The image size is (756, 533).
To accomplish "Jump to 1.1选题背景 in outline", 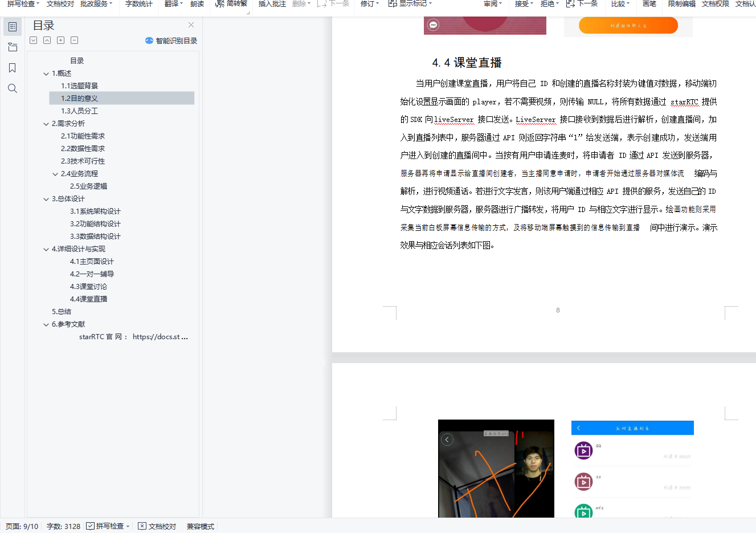I will pos(79,86).
